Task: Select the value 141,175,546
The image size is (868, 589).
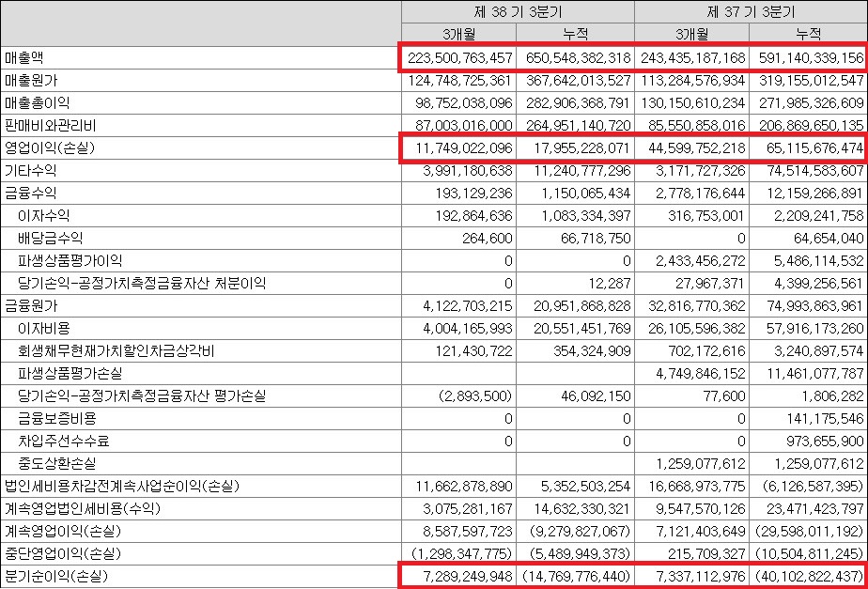Action: (825, 420)
